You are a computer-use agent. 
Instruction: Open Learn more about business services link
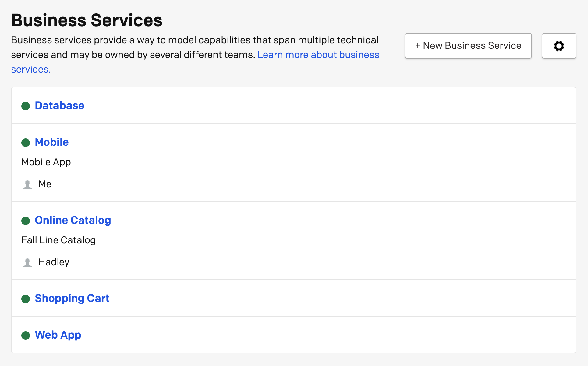[318, 55]
